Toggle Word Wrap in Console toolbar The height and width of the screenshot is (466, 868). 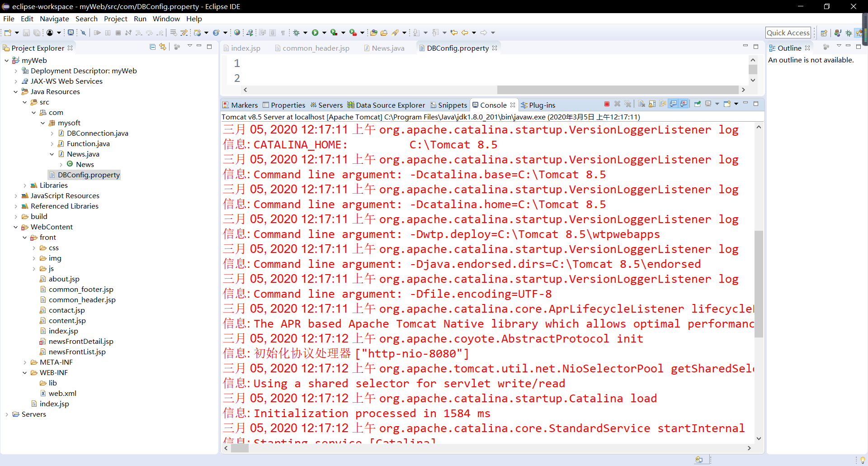pos(662,104)
